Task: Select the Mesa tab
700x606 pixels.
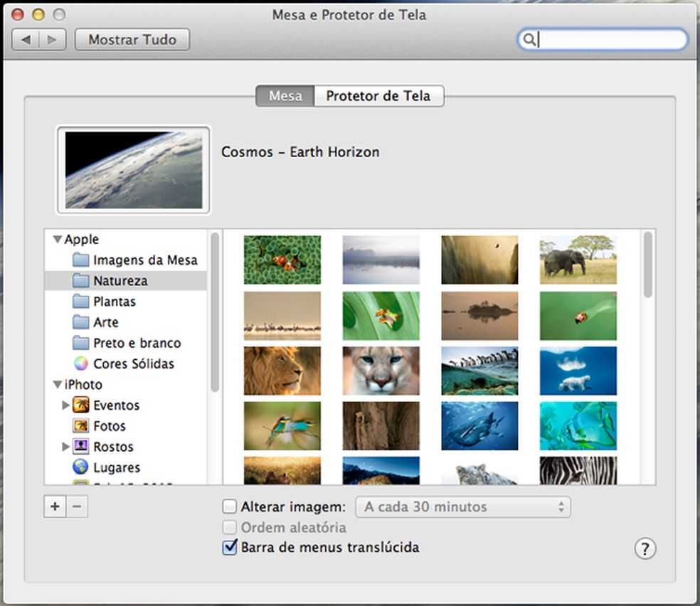Action: pyautogui.click(x=285, y=96)
